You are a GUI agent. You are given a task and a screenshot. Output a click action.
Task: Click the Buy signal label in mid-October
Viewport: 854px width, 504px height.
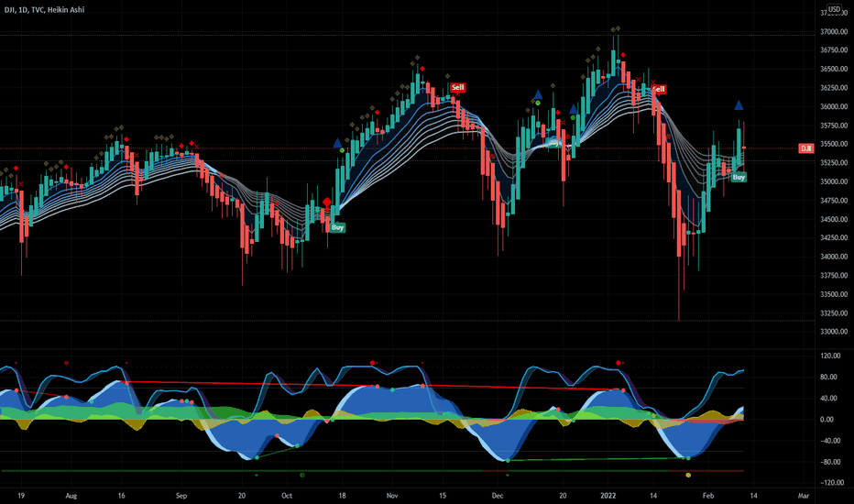coord(338,227)
